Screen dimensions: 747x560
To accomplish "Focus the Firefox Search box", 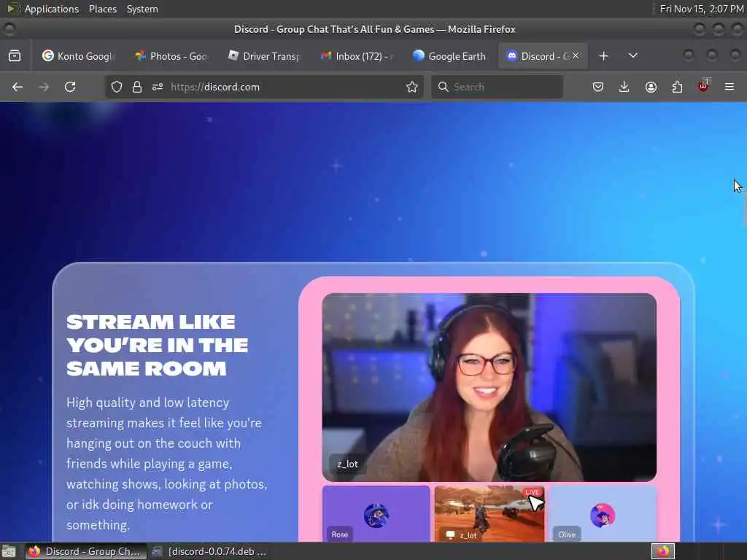I will pos(497,87).
